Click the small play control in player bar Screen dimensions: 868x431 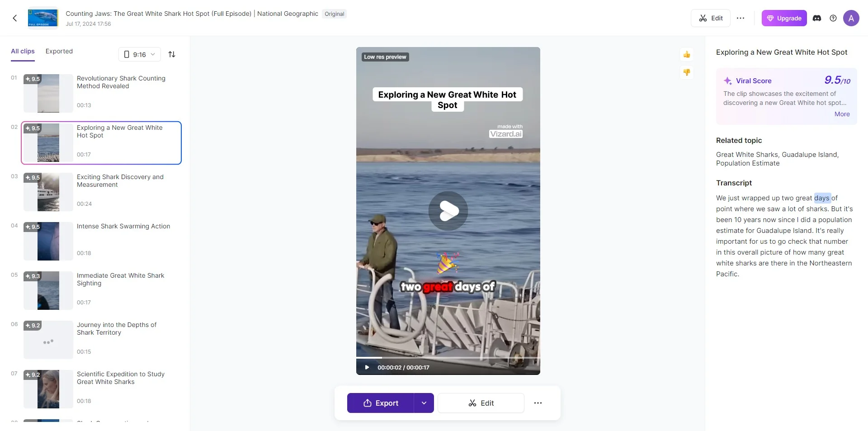[x=367, y=367]
